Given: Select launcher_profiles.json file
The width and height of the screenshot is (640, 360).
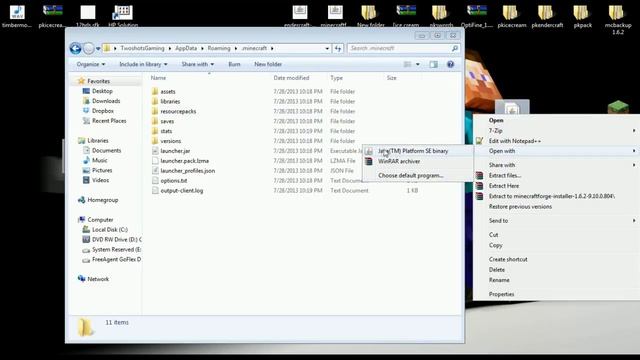Looking at the screenshot, I should (187, 171).
